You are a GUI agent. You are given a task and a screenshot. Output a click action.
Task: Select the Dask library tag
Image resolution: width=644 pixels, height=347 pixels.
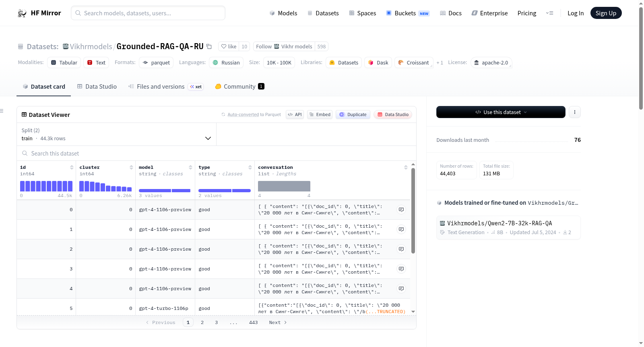pos(378,62)
